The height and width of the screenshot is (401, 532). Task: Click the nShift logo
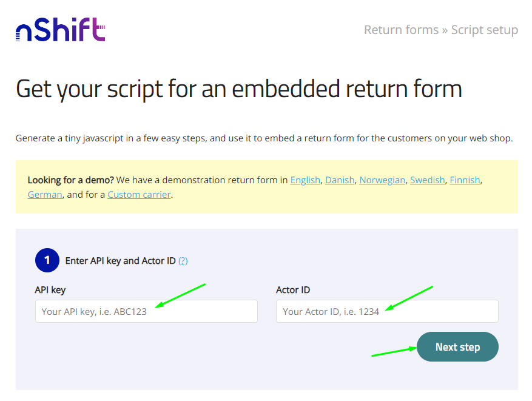[59, 29]
